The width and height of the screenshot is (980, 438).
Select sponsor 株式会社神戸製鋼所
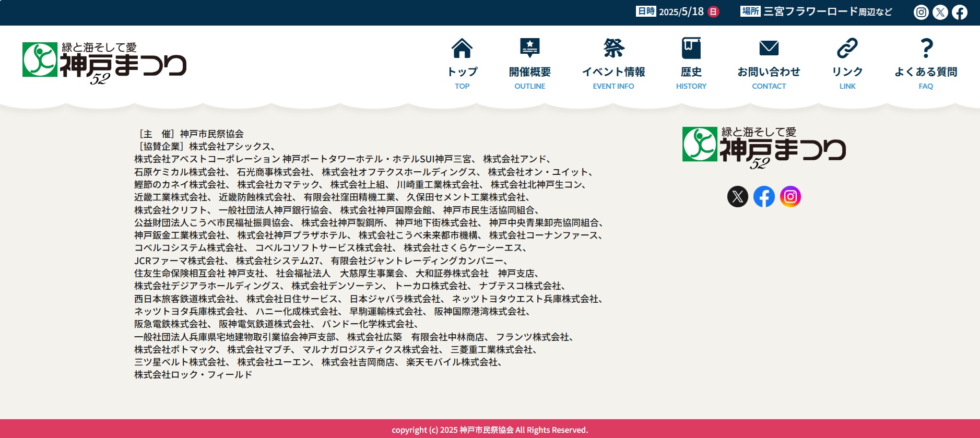pos(343,223)
